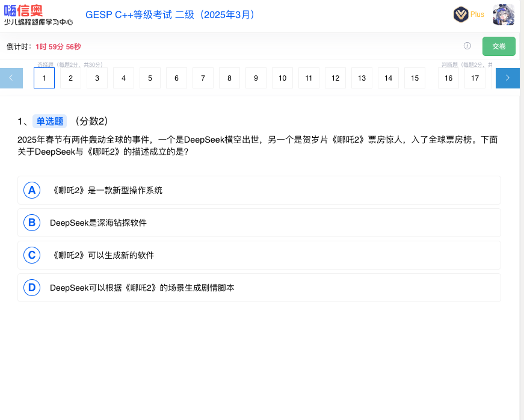This screenshot has width=524, height=420.
Task: Click the vertical scrollbar on the page edge
Action: point(522,210)
